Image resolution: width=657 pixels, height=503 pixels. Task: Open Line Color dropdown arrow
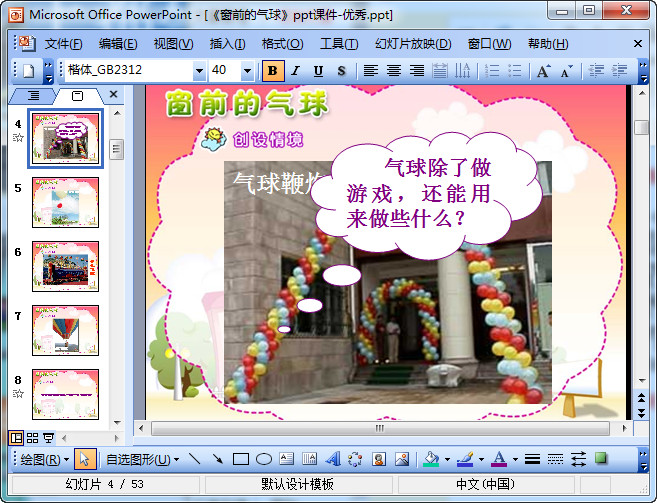[481, 459]
